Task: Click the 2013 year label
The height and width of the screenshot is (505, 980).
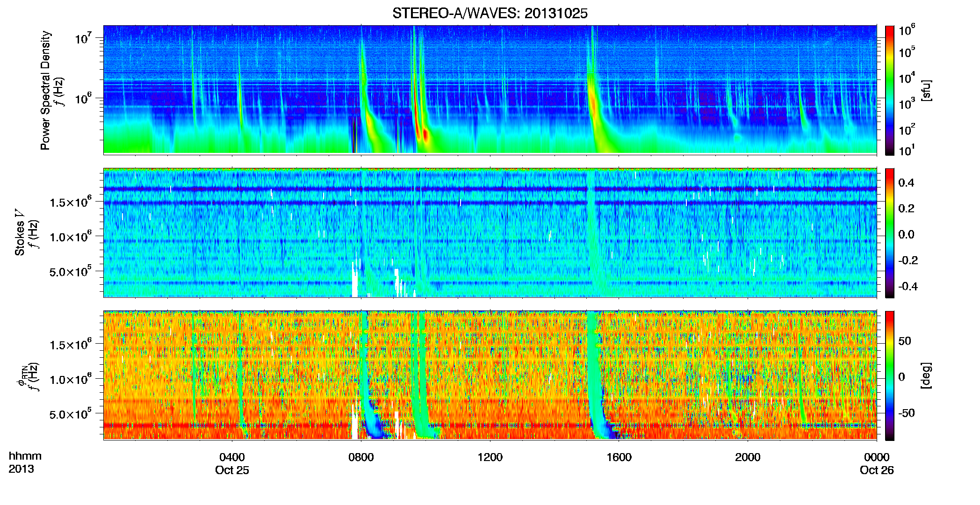Action: 21,469
